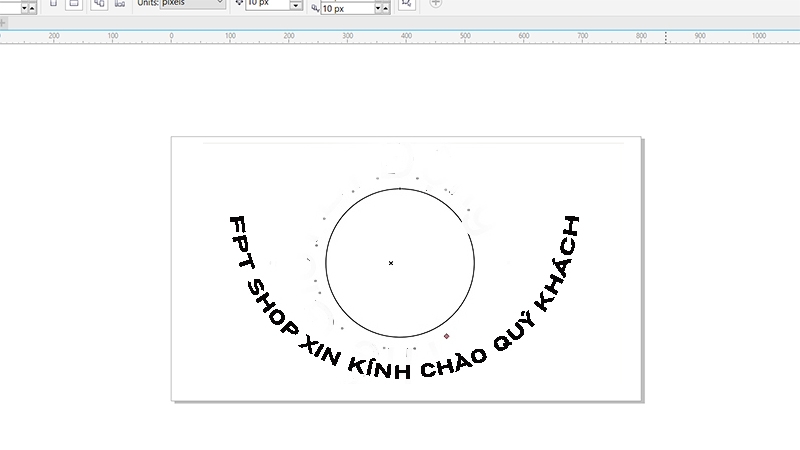The image size is (800, 450).
Task: Click the circle's center X marker
Action: click(x=391, y=263)
